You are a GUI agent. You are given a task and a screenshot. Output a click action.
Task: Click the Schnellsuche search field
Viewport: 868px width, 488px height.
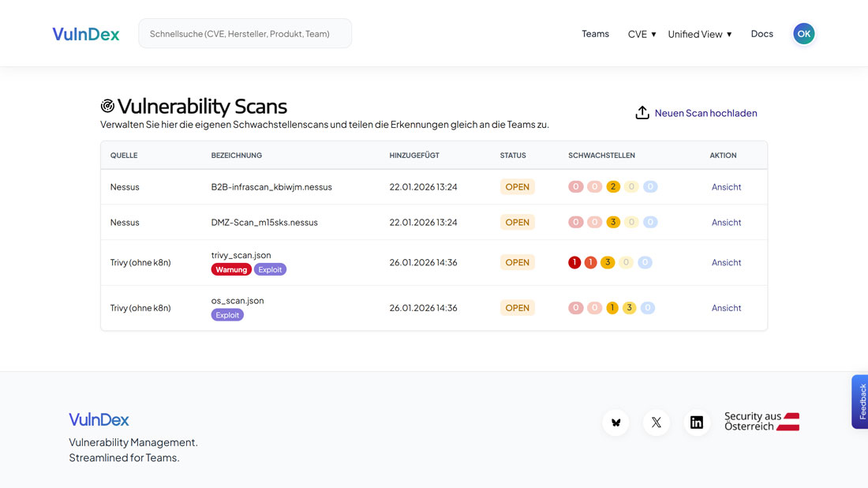(245, 34)
